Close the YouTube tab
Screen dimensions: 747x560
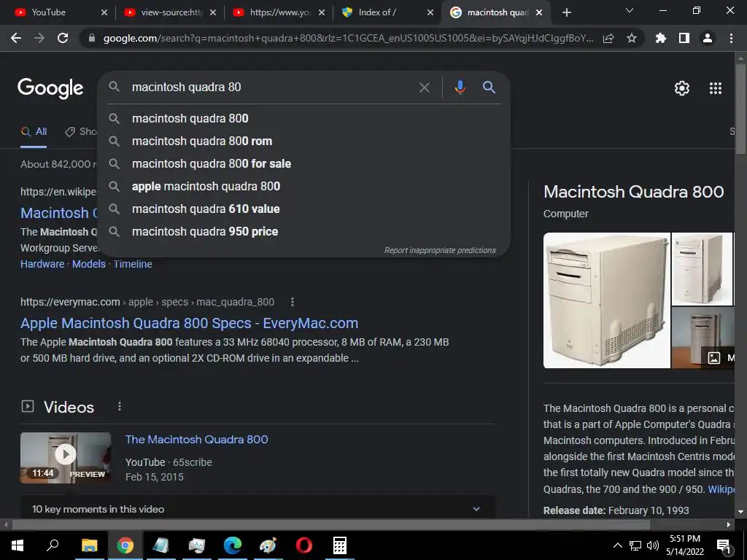click(x=104, y=12)
